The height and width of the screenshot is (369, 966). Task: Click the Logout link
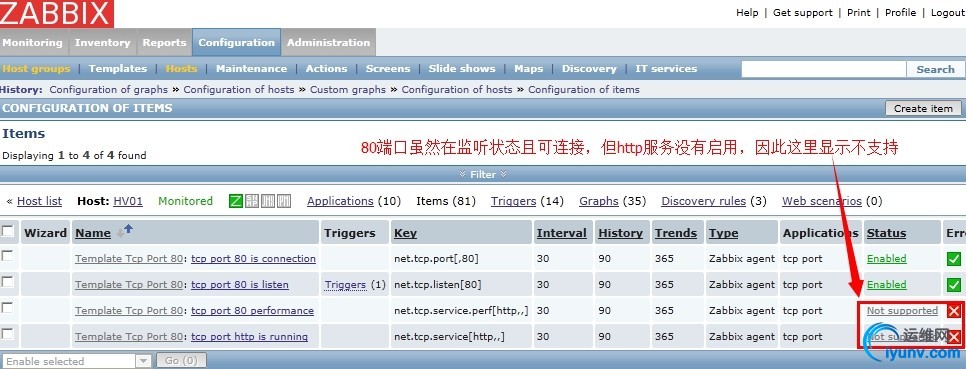coord(947,12)
